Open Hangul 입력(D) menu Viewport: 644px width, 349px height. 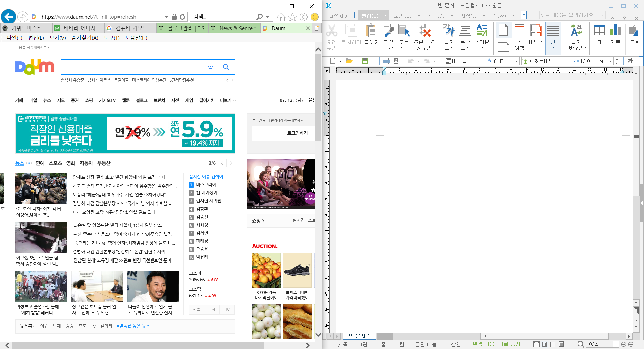(x=436, y=16)
